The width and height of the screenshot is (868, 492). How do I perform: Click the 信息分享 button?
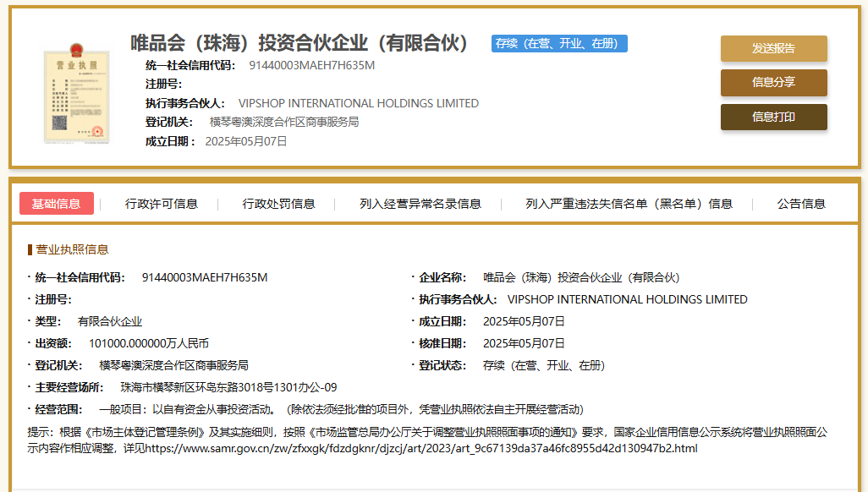pyautogui.click(x=773, y=83)
